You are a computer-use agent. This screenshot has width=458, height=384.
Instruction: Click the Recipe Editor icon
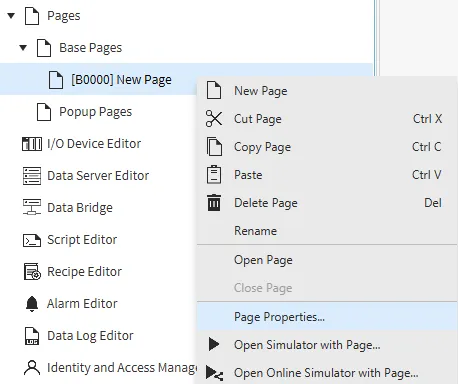click(32, 272)
